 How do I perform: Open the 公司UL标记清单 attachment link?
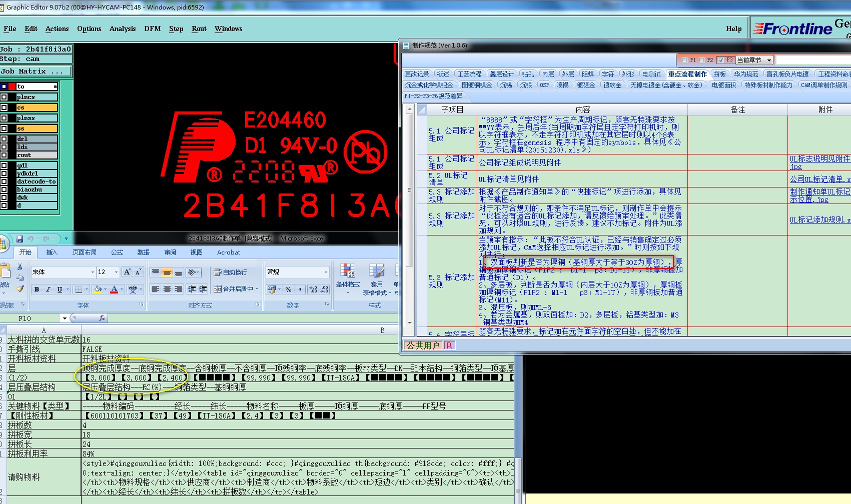[820, 179]
